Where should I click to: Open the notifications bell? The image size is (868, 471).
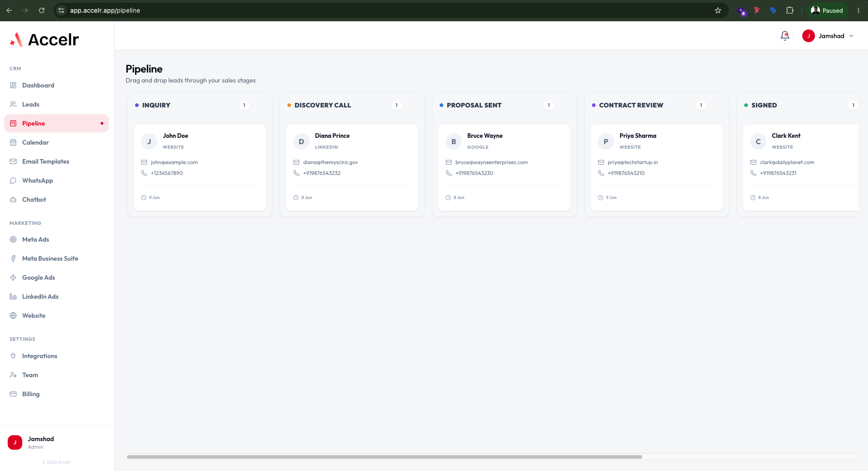[x=785, y=36]
